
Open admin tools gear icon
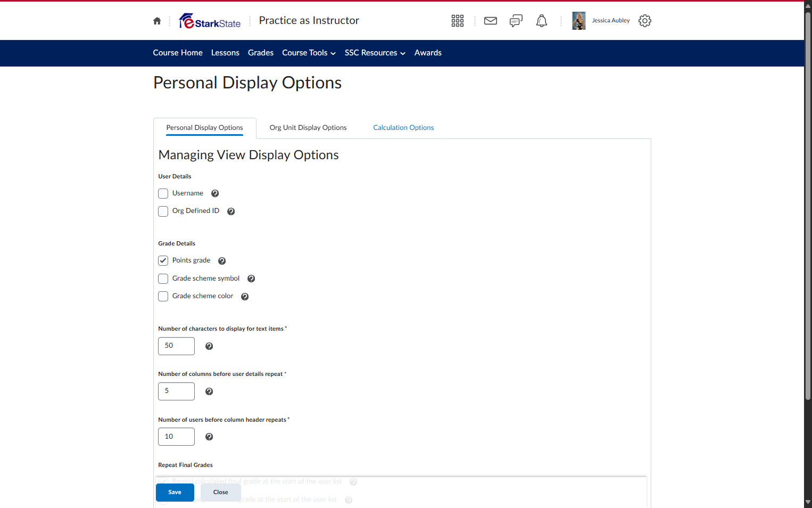pos(645,21)
